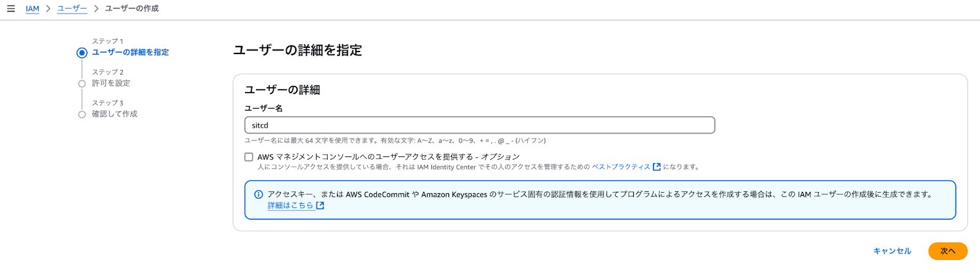Proceed with the orange 次へ button
Screen dimensions: 980x273
pos(948,251)
